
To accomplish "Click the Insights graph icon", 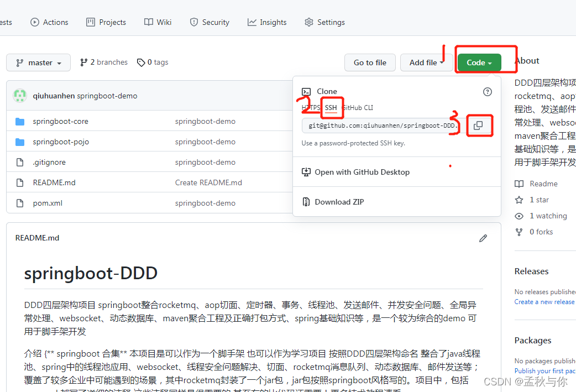I will (252, 22).
